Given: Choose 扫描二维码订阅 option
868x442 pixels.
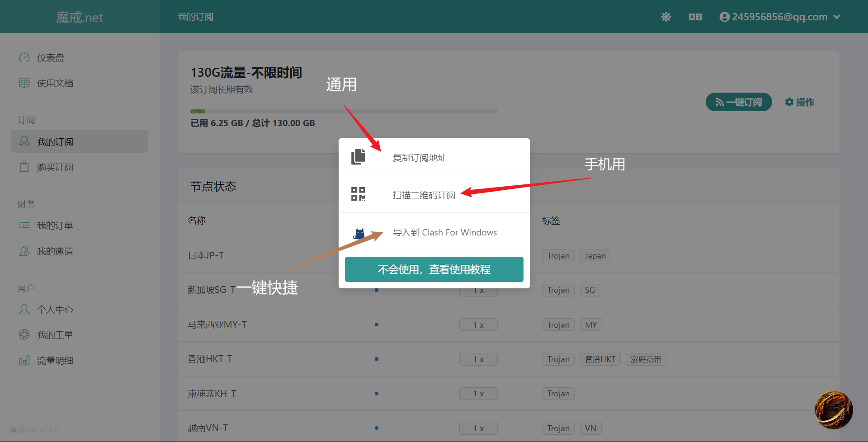Looking at the screenshot, I should (x=434, y=194).
